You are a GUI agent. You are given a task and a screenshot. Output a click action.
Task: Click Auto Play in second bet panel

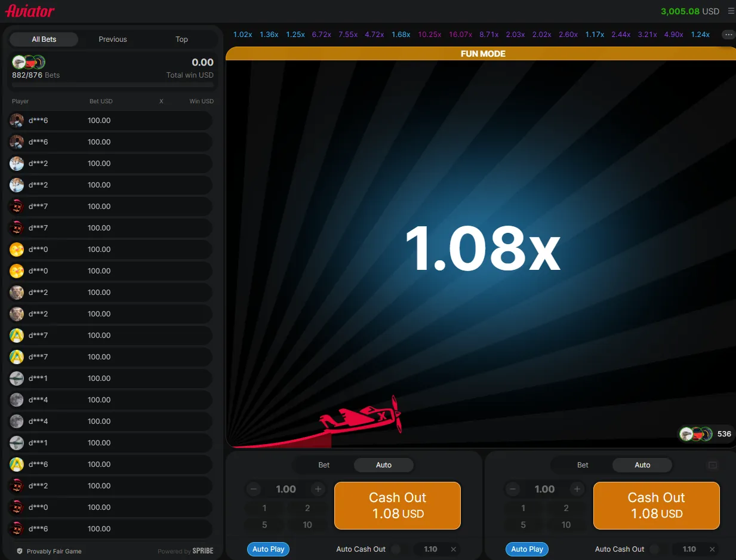click(x=527, y=549)
